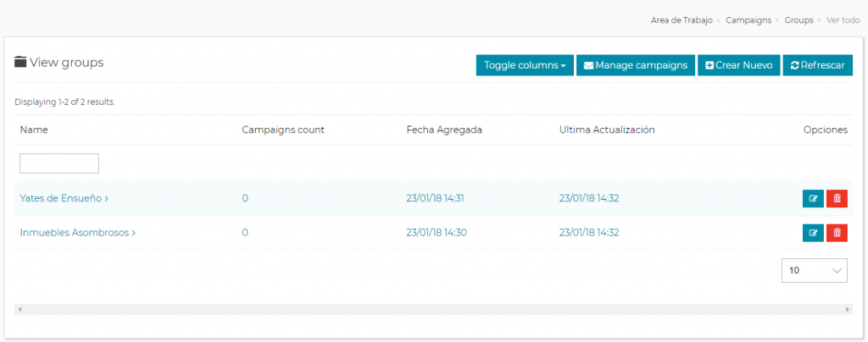Screen dimensions: 868x342
Task: Open page size dropdown showing 10
Action: click(815, 271)
